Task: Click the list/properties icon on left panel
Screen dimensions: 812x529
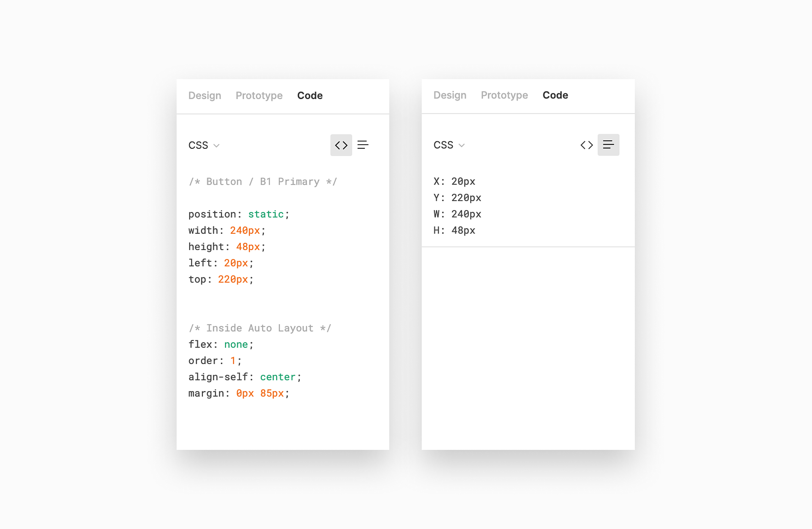Action: click(363, 144)
